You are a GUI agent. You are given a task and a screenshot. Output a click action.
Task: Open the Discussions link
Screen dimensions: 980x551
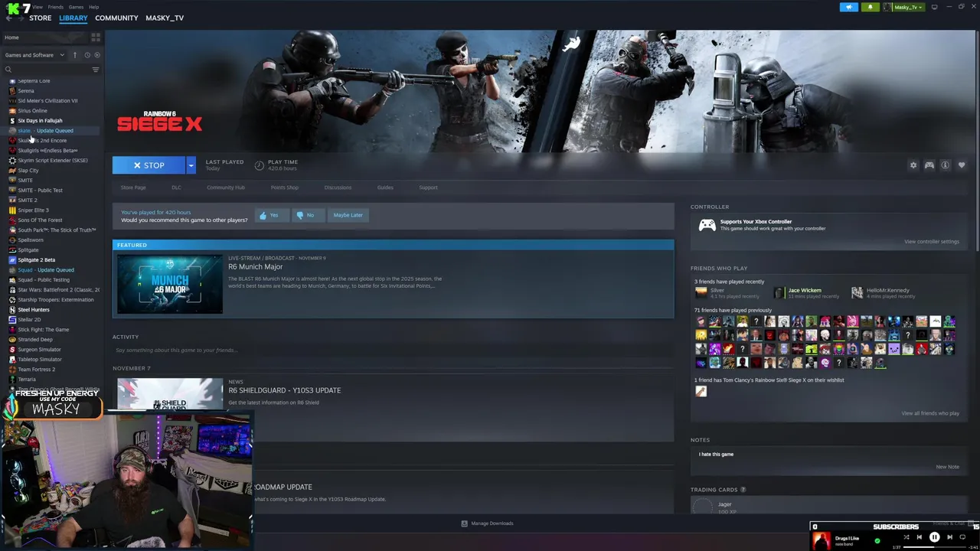pyautogui.click(x=338, y=187)
